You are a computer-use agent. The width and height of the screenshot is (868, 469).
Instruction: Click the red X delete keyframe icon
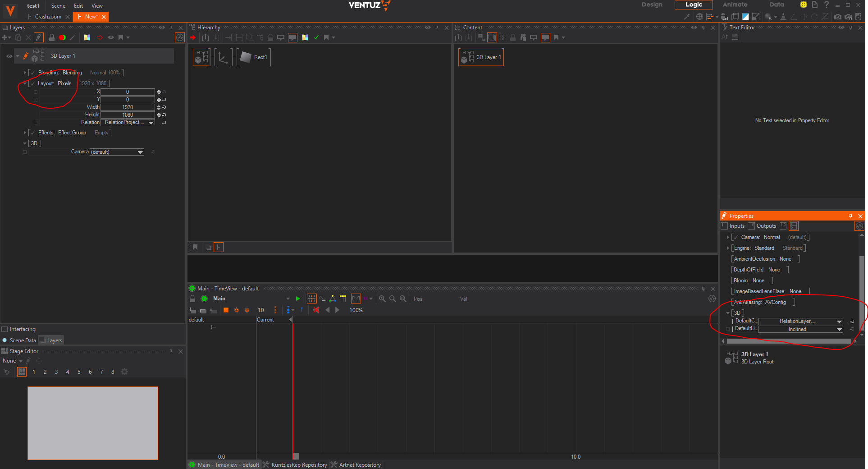pos(316,310)
